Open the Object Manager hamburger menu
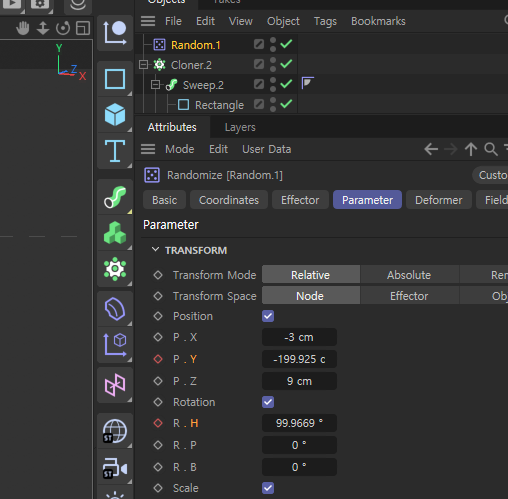508x499 pixels. coord(148,21)
